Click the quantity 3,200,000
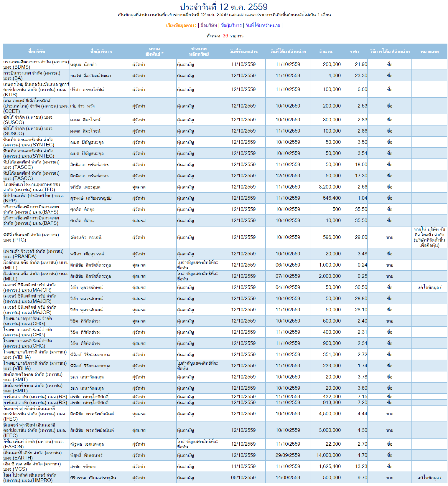448x486 pixels. tap(330, 187)
